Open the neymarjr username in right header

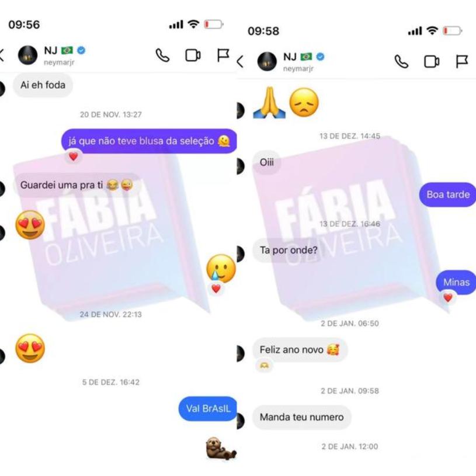(298, 69)
